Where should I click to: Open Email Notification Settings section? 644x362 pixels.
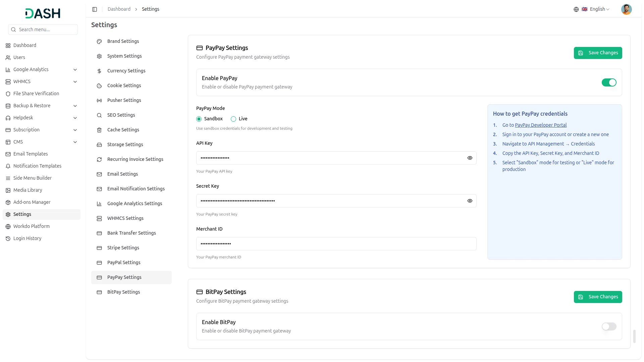pyautogui.click(x=131, y=189)
